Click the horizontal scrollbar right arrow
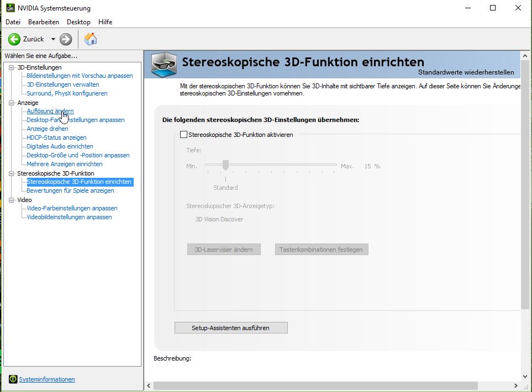This screenshot has width=532, height=392. click(516, 385)
